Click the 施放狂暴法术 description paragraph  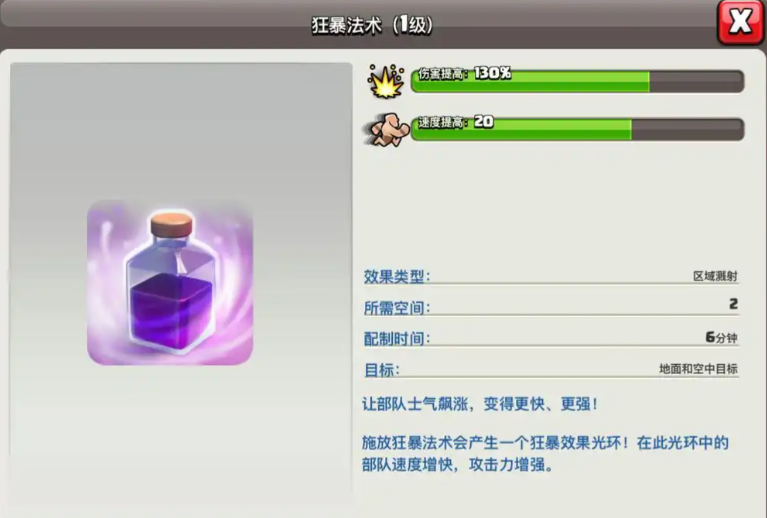pyautogui.click(x=545, y=453)
